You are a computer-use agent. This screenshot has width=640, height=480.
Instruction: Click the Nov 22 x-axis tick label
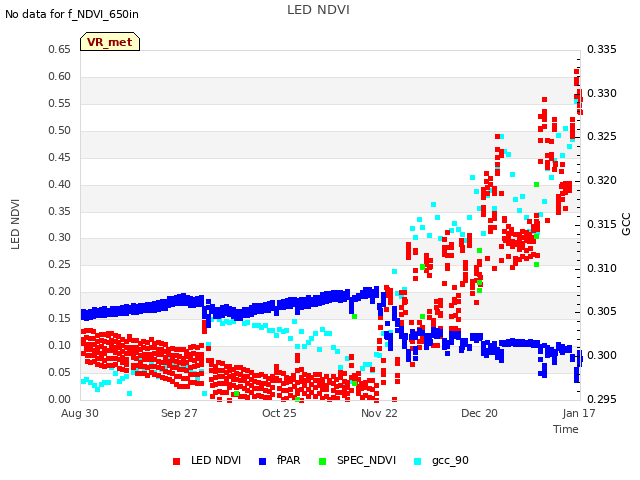379,413
